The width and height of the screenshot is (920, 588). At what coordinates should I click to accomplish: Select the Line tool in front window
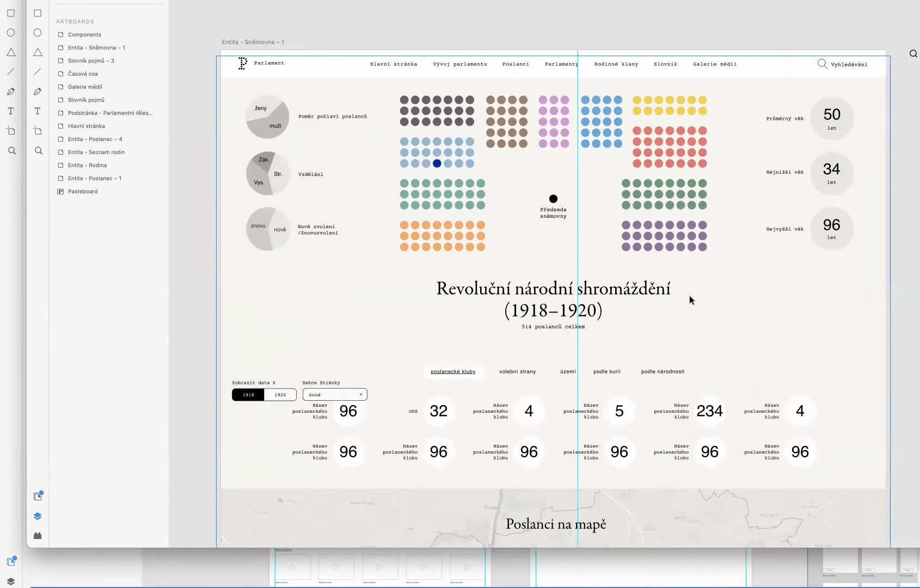click(x=38, y=72)
